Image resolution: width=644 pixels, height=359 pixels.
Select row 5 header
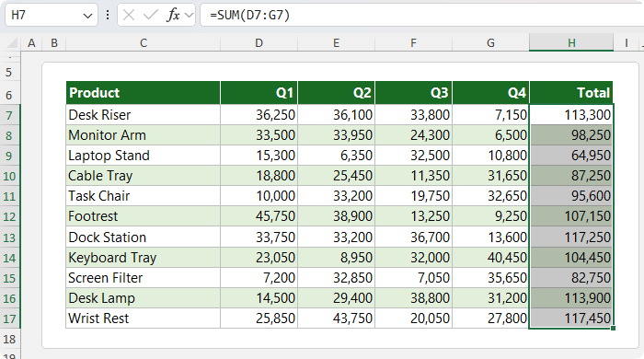9,73
